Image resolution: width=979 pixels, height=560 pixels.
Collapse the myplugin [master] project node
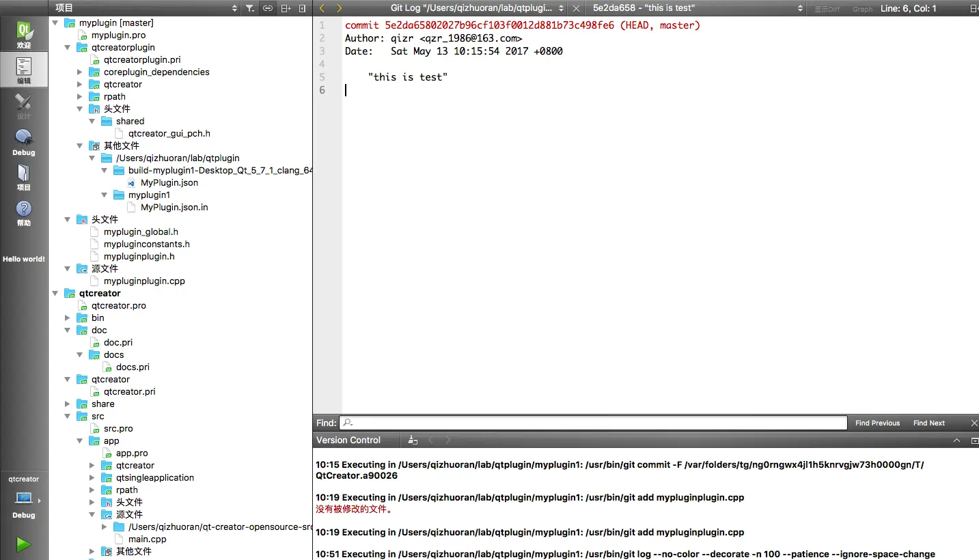55,23
